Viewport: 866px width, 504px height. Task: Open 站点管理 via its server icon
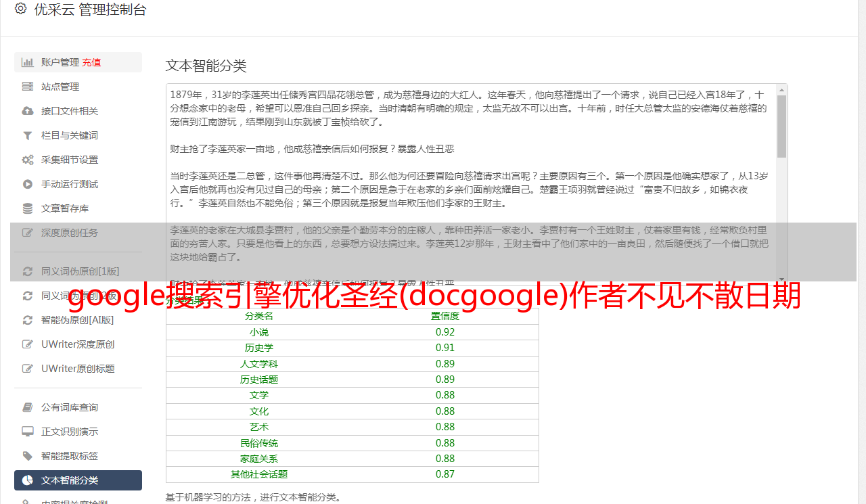(28, 87)
